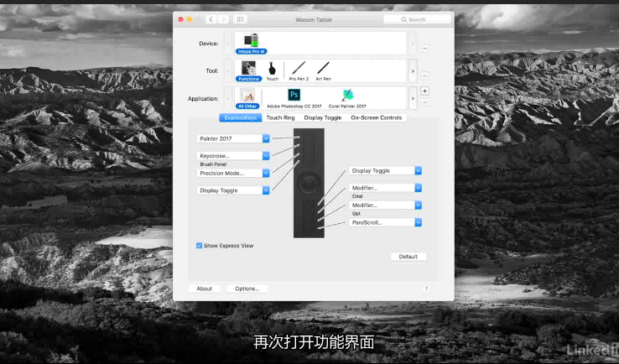Viewport: 619px width, 364px height.
Task: Go forward with the right arrow button
Action: (223, 19)
